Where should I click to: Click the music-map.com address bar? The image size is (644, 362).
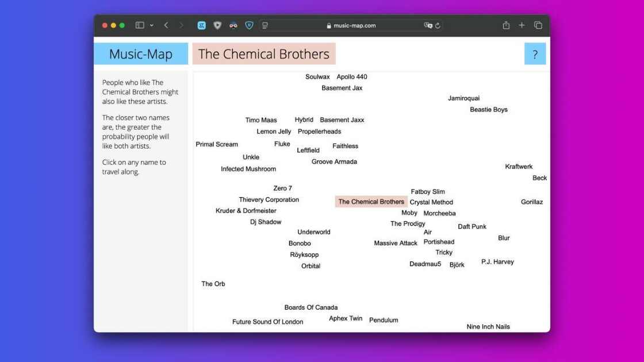[351, 25]
